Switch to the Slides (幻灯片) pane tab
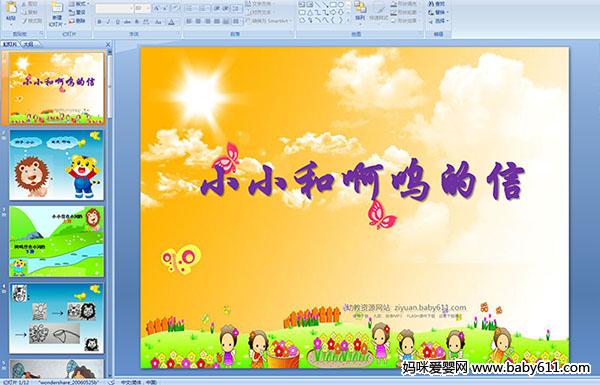The image size is (600, 385). 10,44
